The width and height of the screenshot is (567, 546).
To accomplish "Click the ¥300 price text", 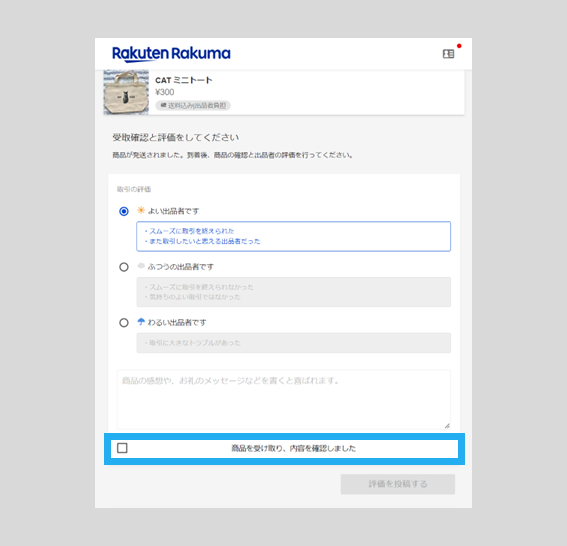I will (x=165, y=92).
